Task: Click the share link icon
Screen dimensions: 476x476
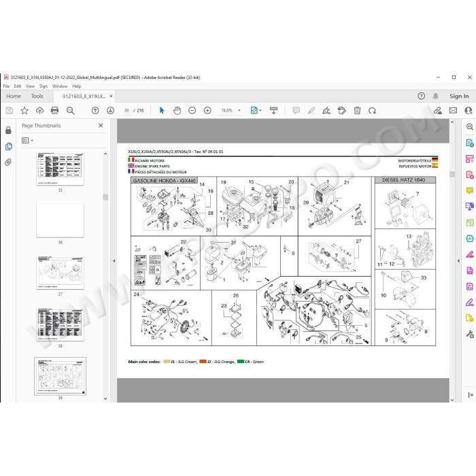Action: (x=438, y=110)
